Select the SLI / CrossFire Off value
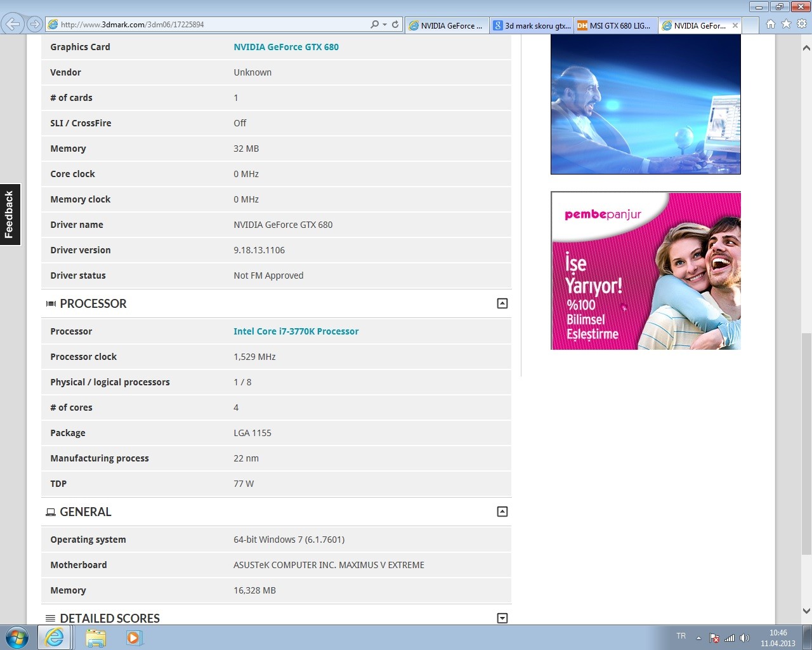 tap(240, 123)
